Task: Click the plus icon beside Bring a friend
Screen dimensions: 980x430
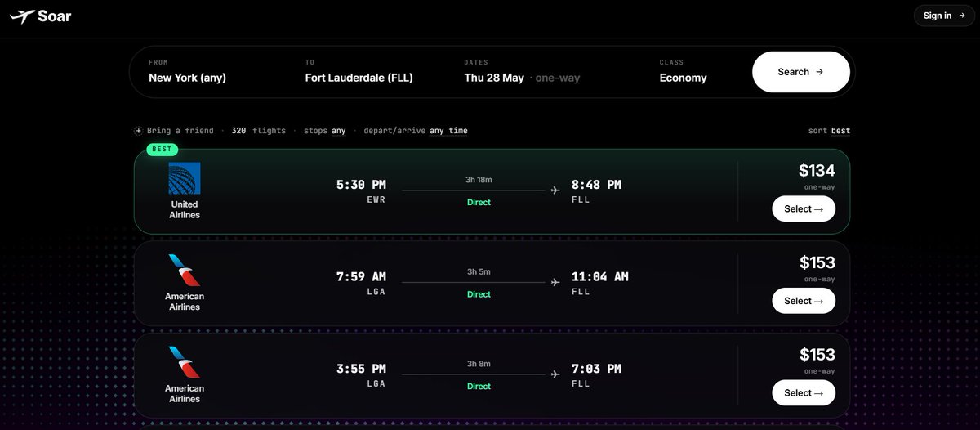Action: coord(139,131)
